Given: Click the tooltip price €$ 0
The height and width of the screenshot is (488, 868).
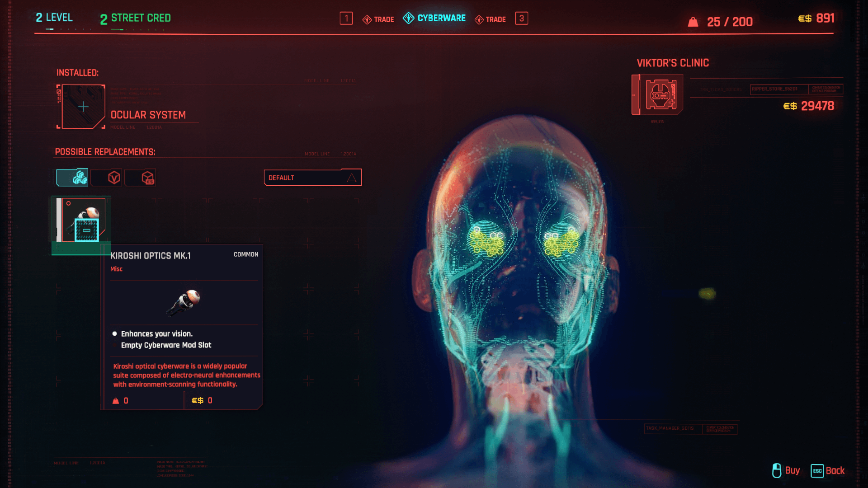Looking at the screenshot, I should tap(202, 401).
